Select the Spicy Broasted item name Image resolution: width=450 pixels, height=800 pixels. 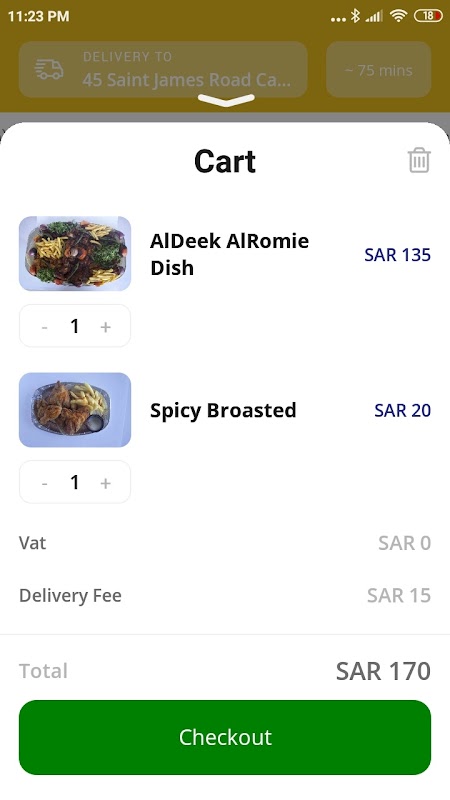click(223, 410)
